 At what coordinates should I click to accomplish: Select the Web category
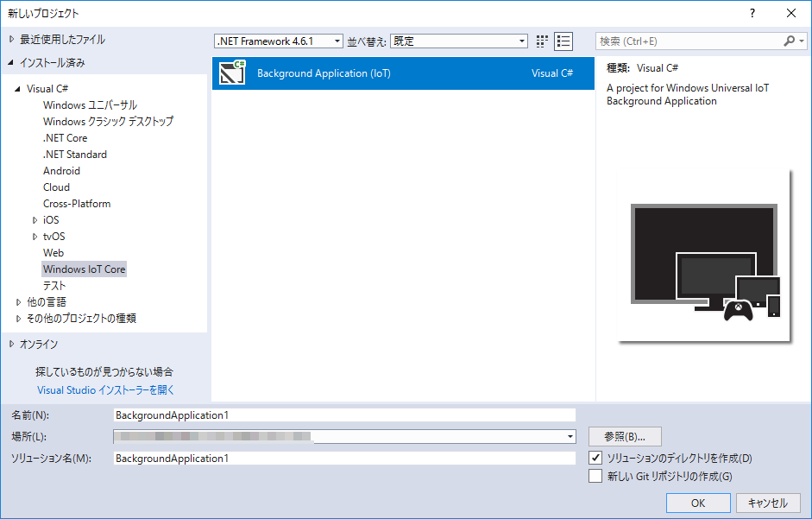tap(54, 253)
